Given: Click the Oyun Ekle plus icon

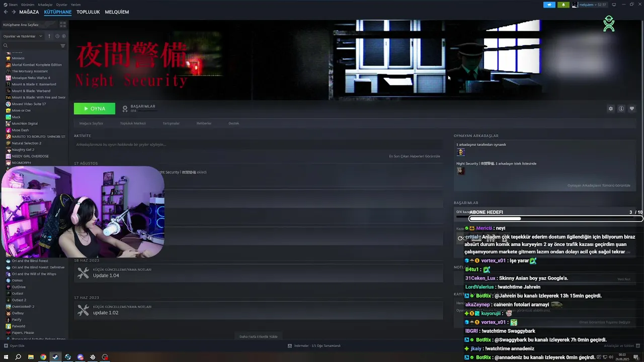Looking at the screenshot, I should [x=6, y=346].
